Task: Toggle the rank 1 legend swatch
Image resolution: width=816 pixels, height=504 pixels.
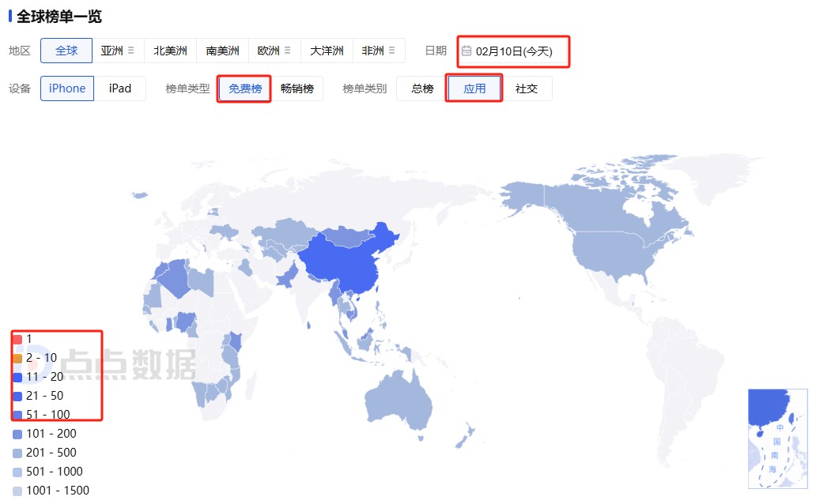Action: pyautogui.click(x=17, y=339)
